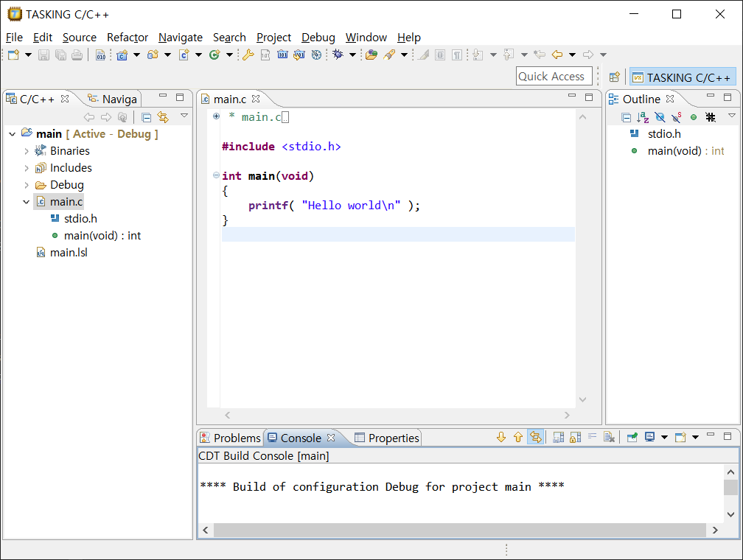Click the Sort alphabetically icon in Outline
This screenshot has height=560, width=743.
[643, 117]
